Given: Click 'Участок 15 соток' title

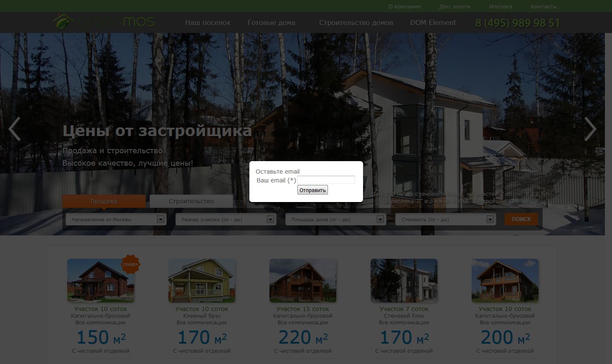Looking at the screenshot, I should coord(303,309).
